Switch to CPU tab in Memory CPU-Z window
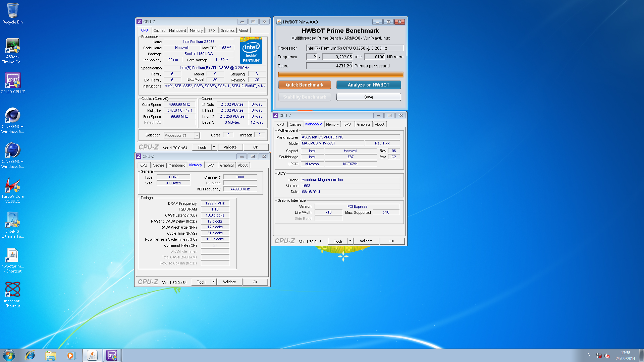Screen dimensions: 644x362 pyautogui.click(x=144, y=165)
